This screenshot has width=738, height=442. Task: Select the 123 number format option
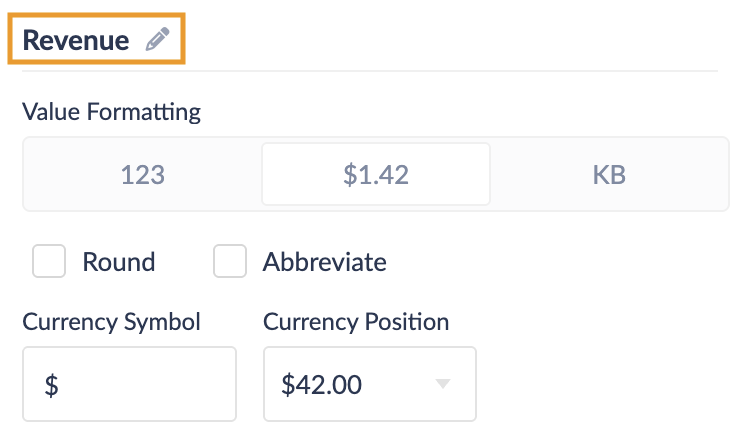tap(142, 175)
